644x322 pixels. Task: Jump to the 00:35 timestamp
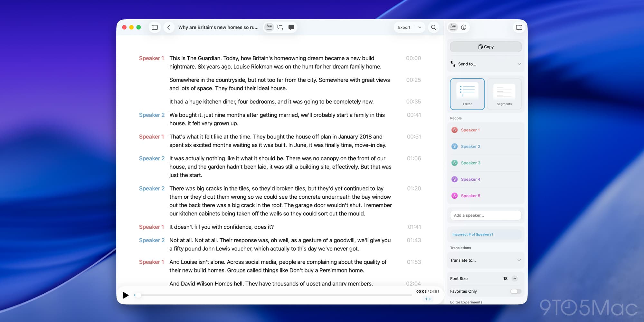coord(413,102)
